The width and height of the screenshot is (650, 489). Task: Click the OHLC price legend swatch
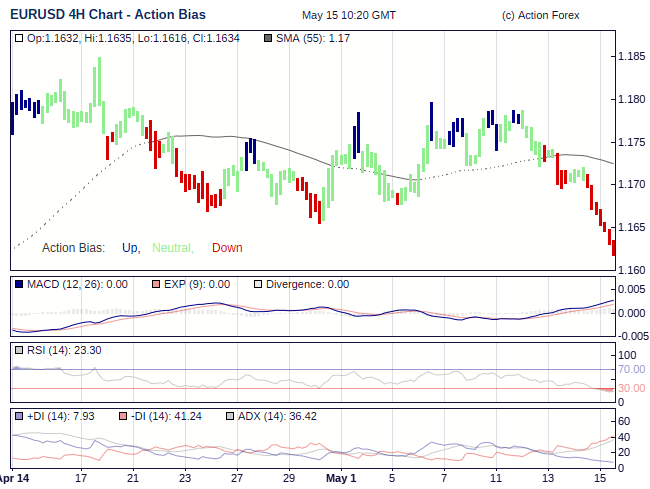coord(19,39)
